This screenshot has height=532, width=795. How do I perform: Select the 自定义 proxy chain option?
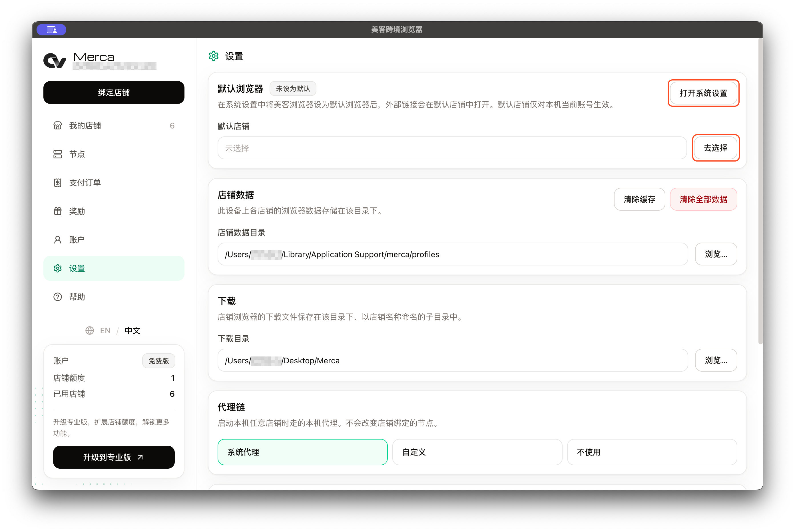(477, 452)
